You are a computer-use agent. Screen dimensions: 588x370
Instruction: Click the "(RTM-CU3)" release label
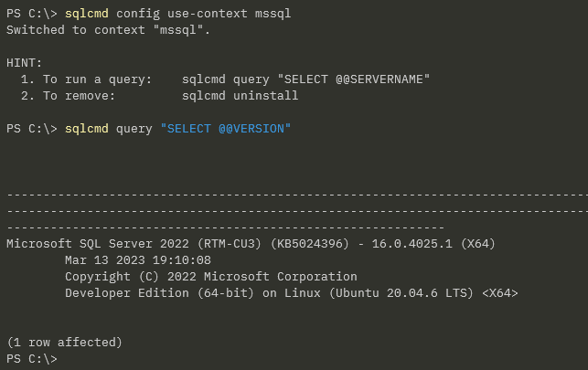(x=225, y=243)
